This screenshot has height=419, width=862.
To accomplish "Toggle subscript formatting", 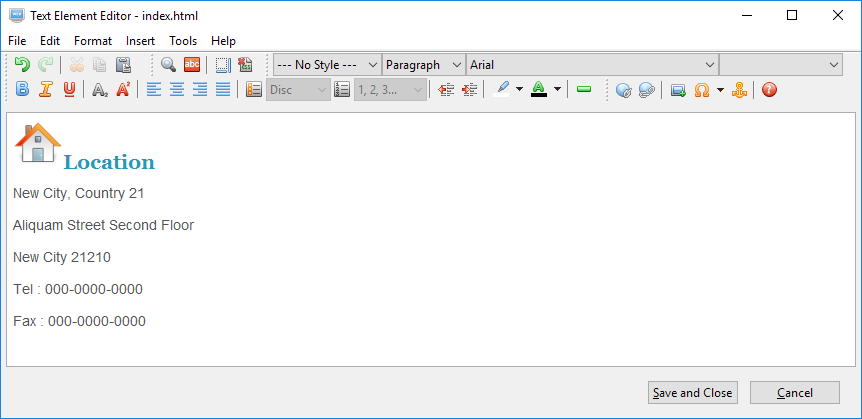I will pyautogui.click(x=100, y=90).
